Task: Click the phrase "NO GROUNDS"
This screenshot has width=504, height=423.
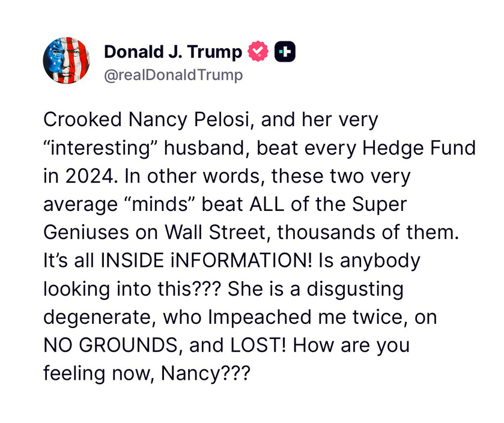Action: 111,345
